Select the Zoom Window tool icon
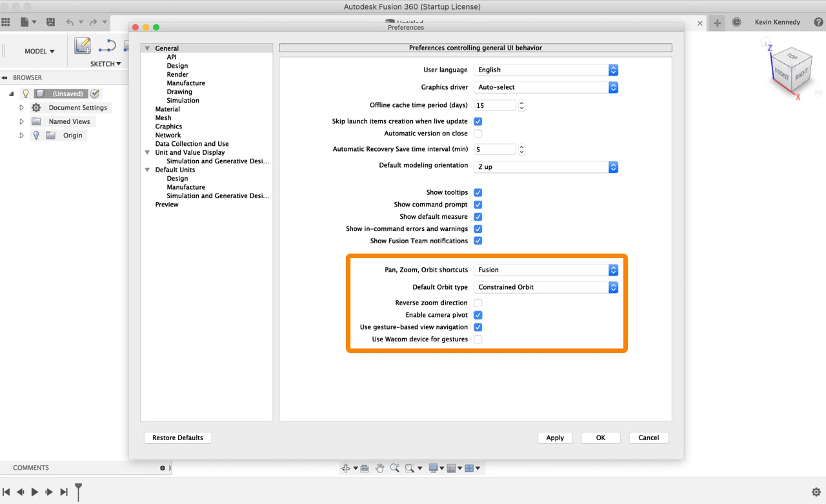The width and height of the screenshot is (826, 504). [x=410, y=468]
